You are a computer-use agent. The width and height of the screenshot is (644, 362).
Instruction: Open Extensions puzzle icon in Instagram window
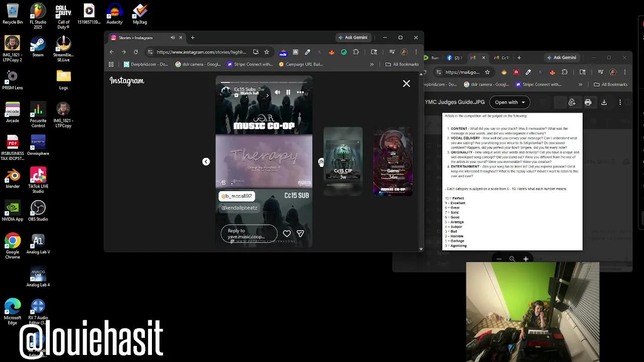(356, 52)
